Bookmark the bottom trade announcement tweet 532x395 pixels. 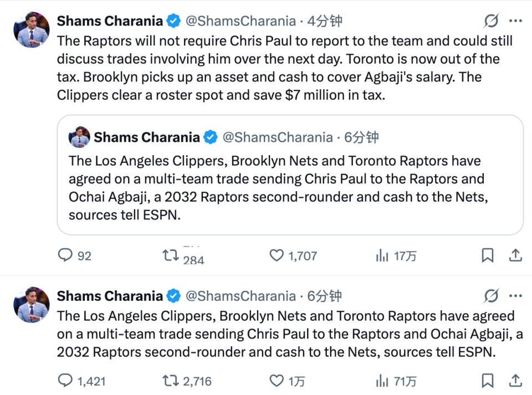(487, 381)
